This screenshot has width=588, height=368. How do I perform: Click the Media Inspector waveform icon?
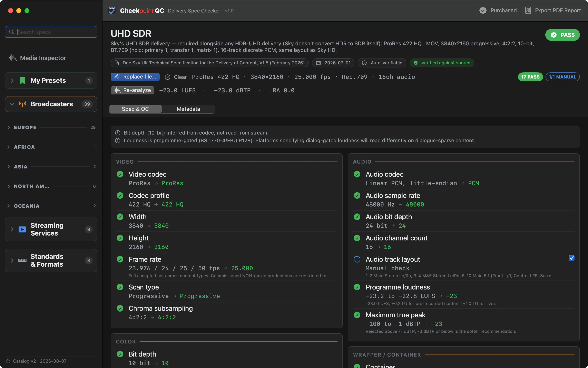(x=13, y=58)
